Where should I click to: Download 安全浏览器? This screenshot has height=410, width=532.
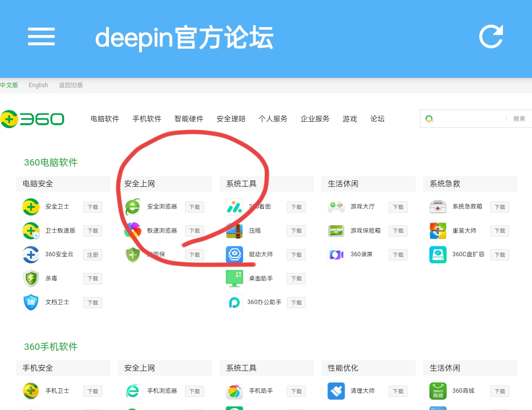pos(194,207)
